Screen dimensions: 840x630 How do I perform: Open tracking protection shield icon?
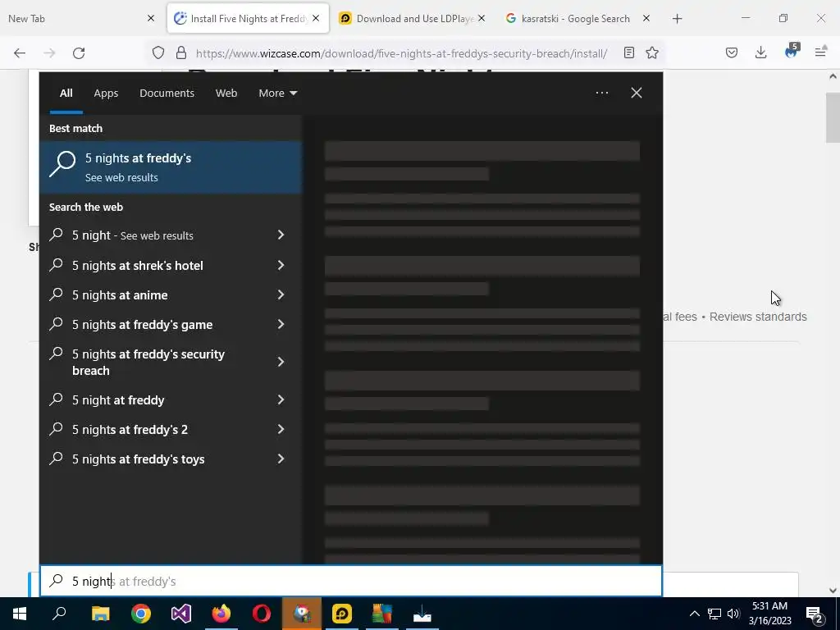pyautogui.click(x=158, y=53)
